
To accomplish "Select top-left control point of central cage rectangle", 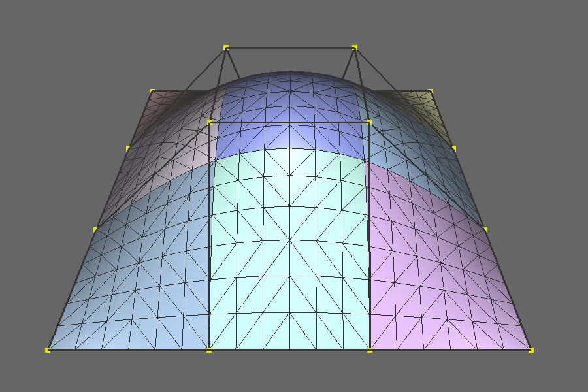I will point(210,122).
